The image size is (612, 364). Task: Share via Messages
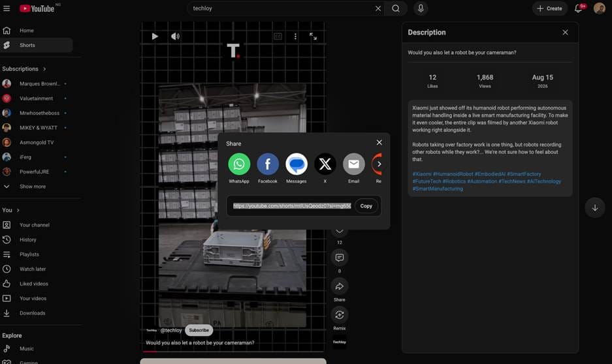297,164
